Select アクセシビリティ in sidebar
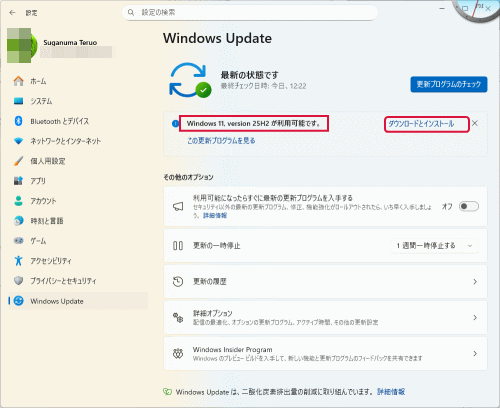Image resolution: width=500 pixels, height=408 pixels. coord(78,260)
